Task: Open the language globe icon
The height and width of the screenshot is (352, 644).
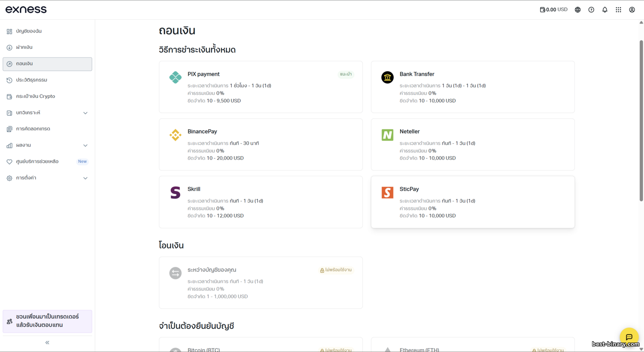Action: click(577, 10)
